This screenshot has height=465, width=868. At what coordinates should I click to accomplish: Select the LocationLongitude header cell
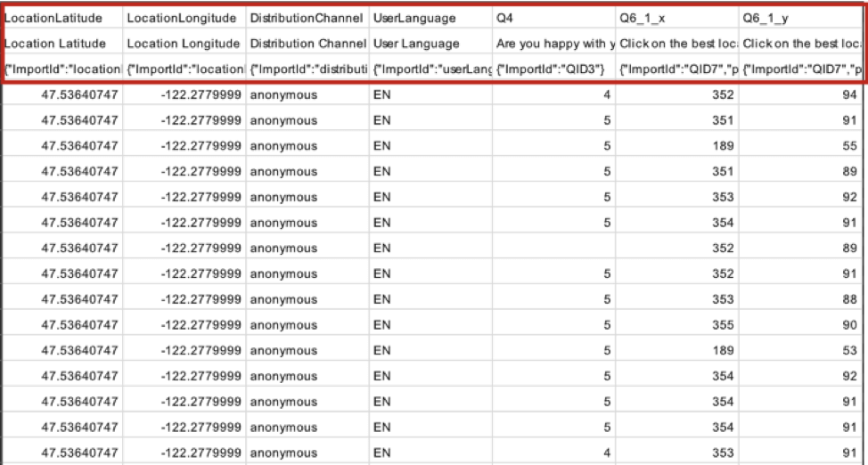pos(184,19)
